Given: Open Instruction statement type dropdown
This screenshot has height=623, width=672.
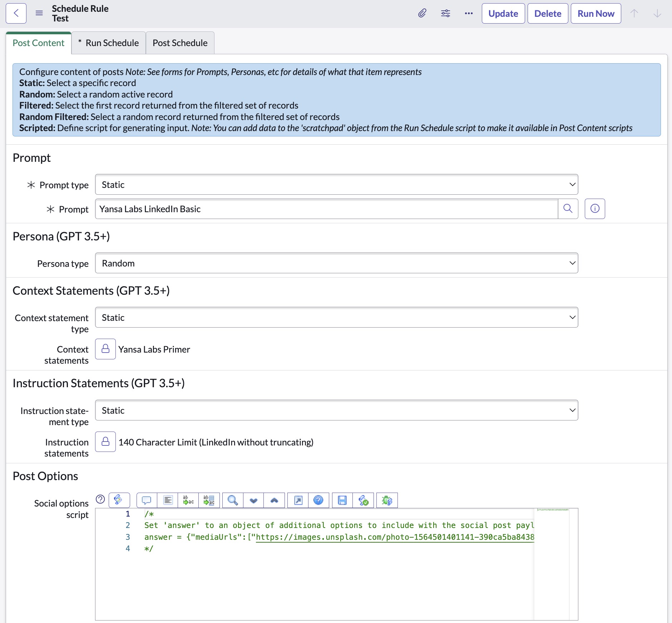Looking at the screenshot, I should pos(336,410).
